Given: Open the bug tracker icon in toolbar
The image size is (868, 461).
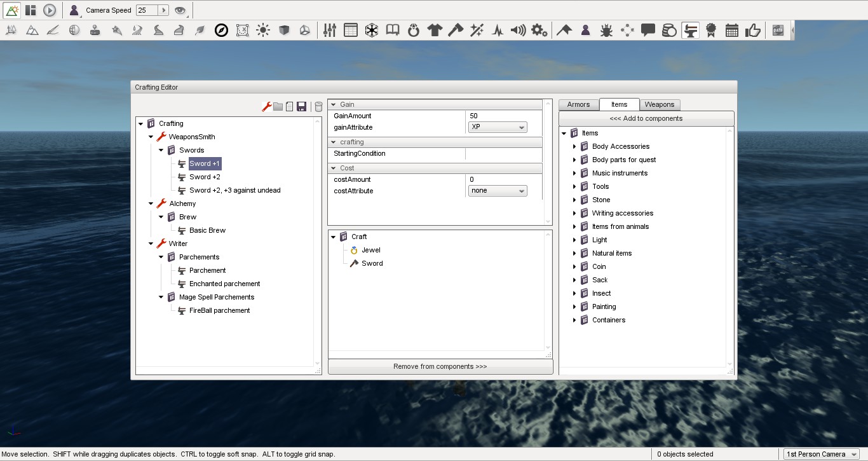Looking at the screenshot, I should point(606,29).
